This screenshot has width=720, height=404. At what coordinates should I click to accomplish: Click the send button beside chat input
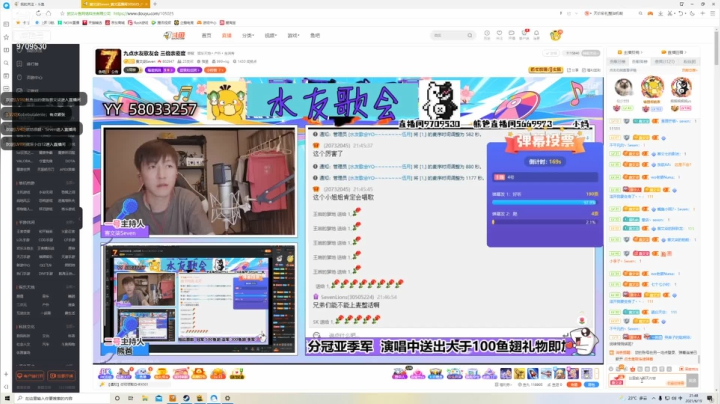692,380
